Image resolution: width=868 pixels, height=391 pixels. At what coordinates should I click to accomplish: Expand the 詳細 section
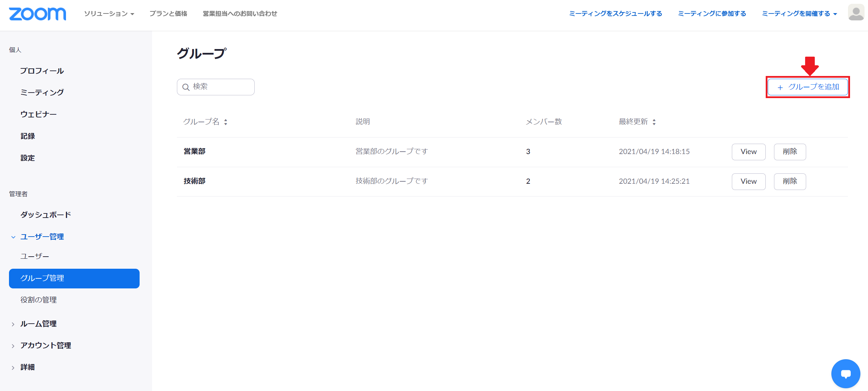(13, 368)
